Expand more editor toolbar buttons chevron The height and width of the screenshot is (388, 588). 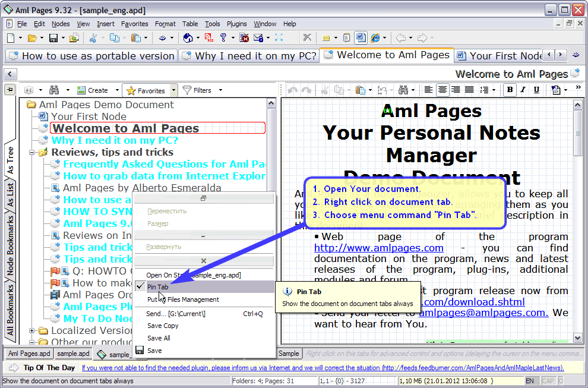[x=578, y=87]
